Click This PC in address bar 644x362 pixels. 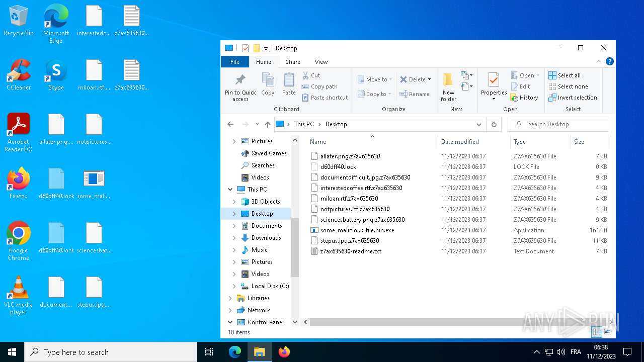(x=304, y=124)
